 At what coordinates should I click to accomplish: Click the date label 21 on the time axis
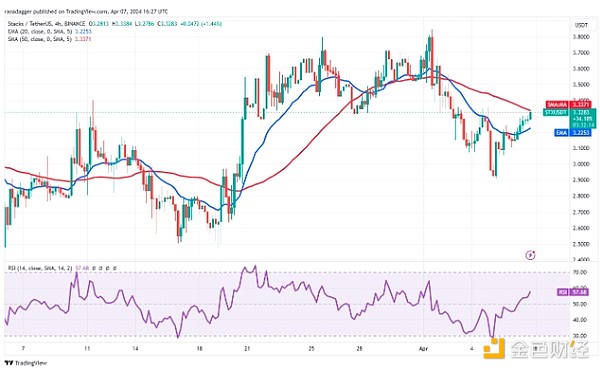tap(247, 349)
